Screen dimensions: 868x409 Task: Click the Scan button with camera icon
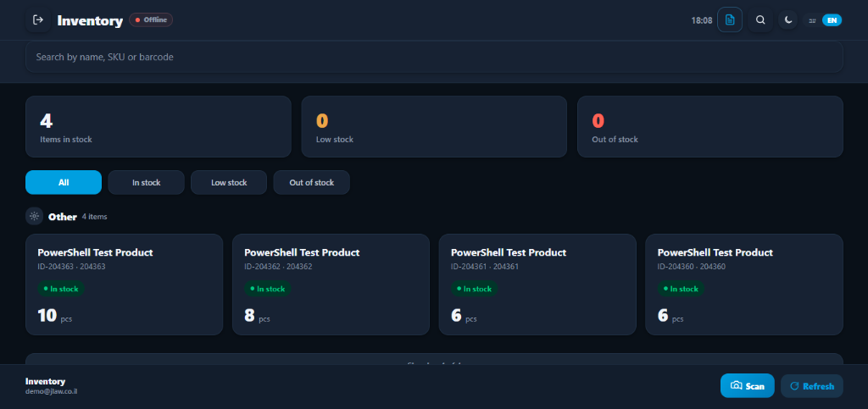coord(748,386)
